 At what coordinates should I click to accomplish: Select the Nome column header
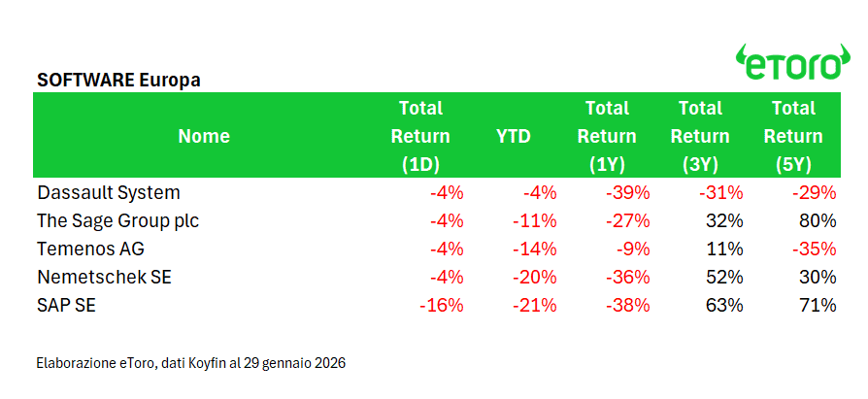point(204,136)
